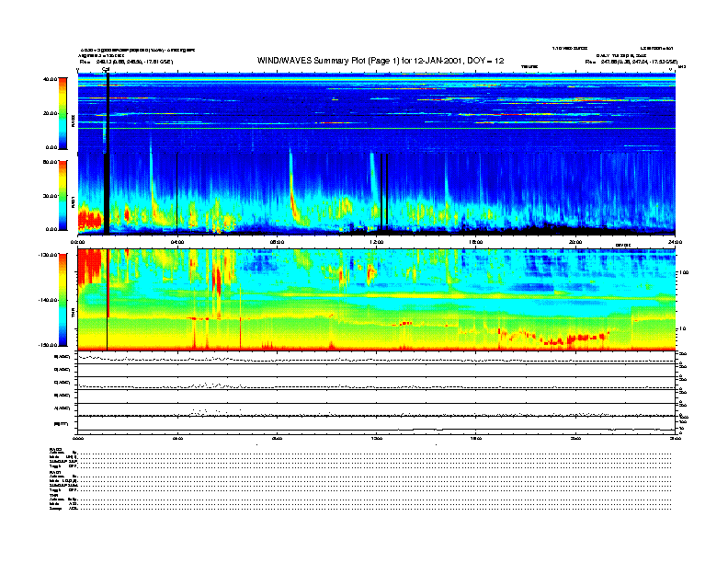Click the 40.00 tick on RAD2 color scale

[x=50, y=79]
